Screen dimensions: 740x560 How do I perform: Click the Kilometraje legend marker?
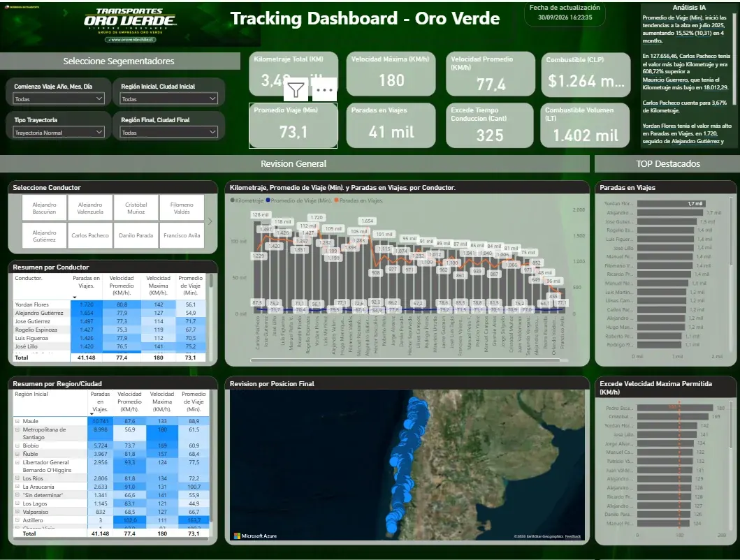[x=232, y=200]
